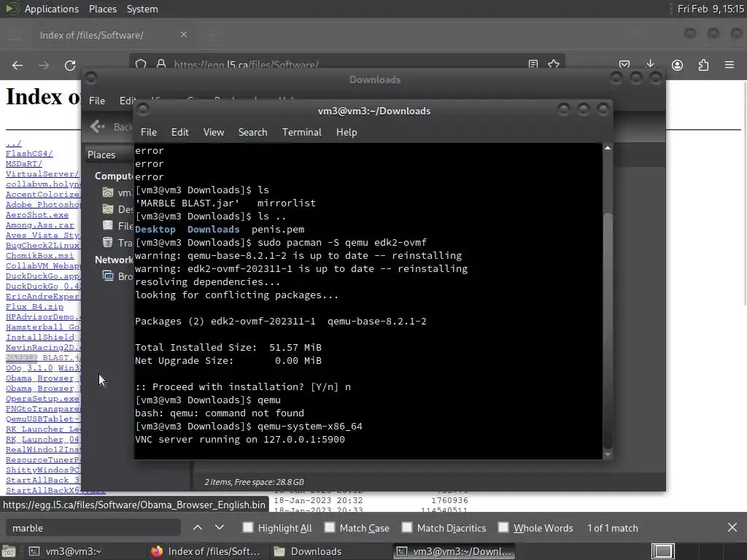747x560 pixels.
Task: Enable Whole Words checkbox
Action: pyautogui.click(x=503, y=527)
